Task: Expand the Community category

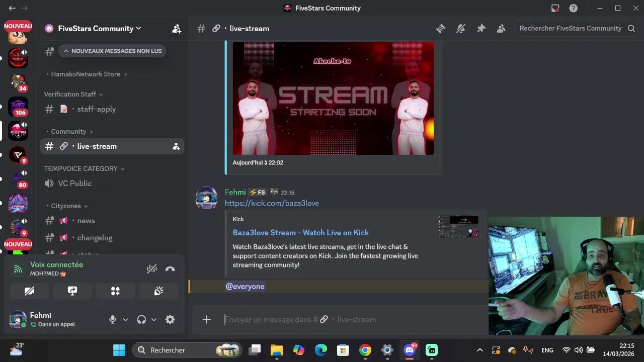Action: coord(69,131)
